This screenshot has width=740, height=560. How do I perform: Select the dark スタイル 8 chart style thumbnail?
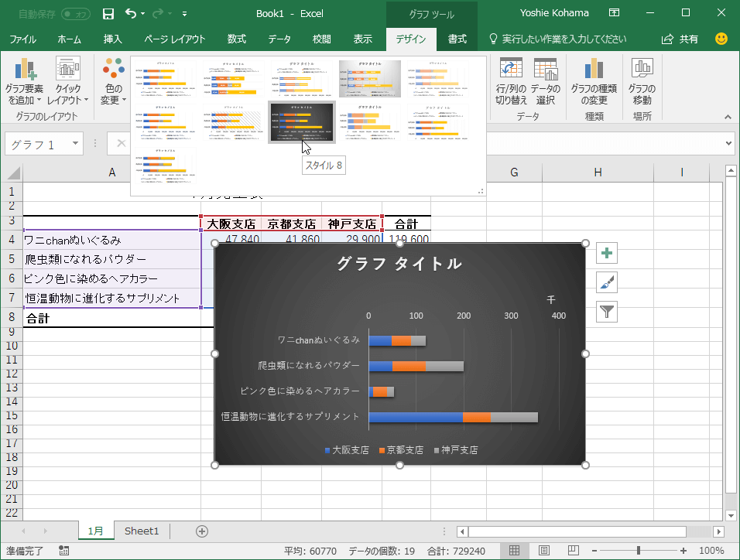(x=302, y=122)
